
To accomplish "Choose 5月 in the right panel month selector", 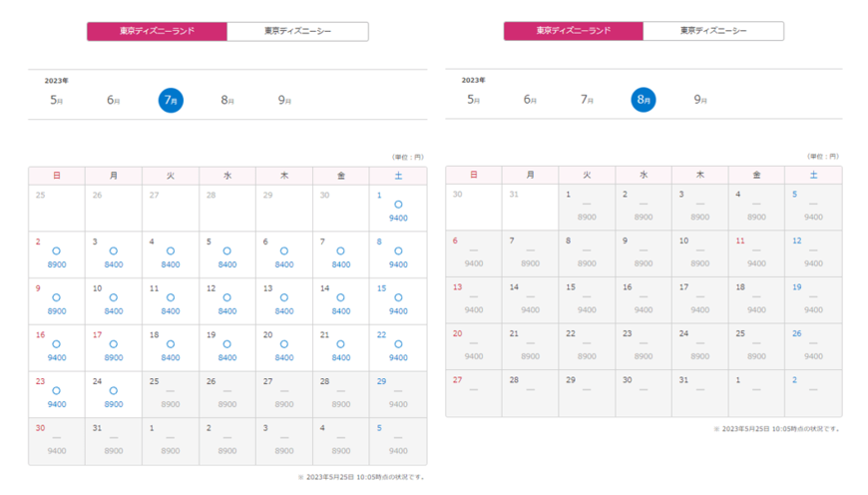I will pos(474,100).
